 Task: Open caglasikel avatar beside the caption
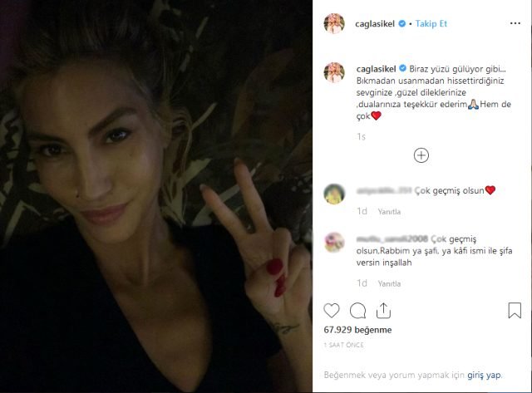click(x=334, y=72)
